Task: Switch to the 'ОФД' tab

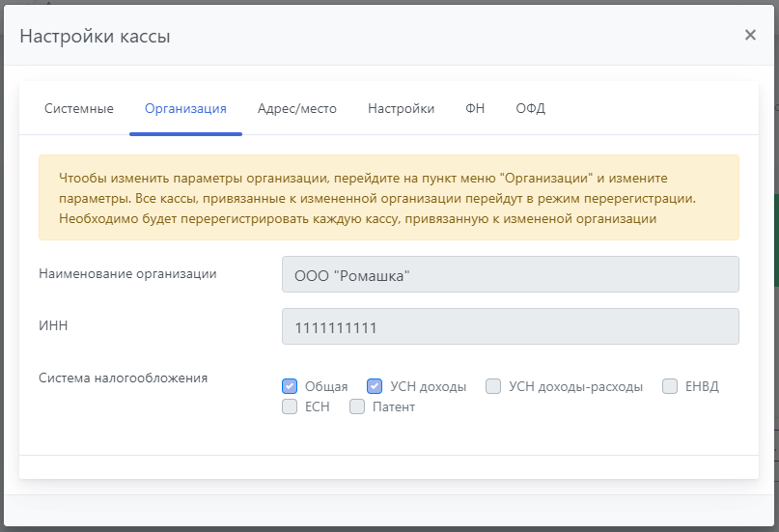Action: click(x=530, y=108)
